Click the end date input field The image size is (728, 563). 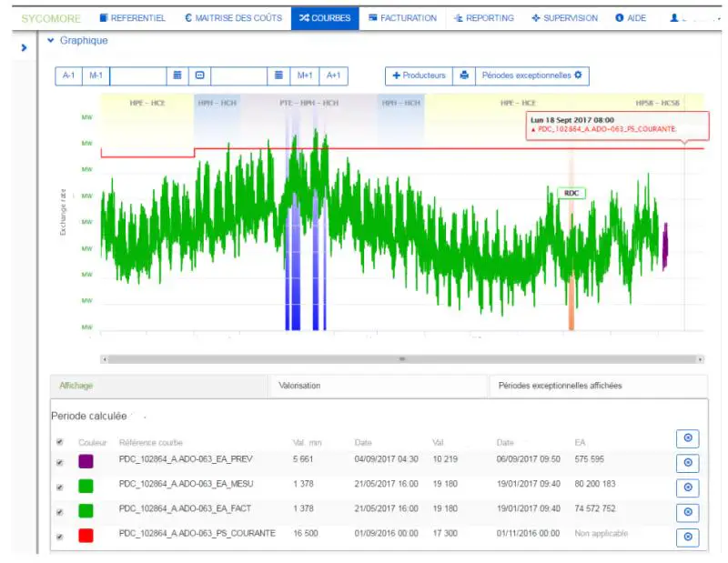point(239,75)
